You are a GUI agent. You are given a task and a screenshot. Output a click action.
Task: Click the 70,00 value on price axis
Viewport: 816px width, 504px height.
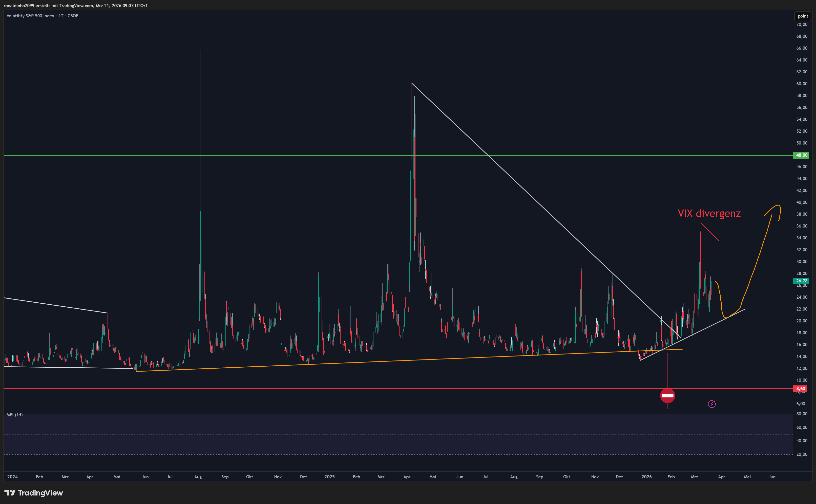802,24
